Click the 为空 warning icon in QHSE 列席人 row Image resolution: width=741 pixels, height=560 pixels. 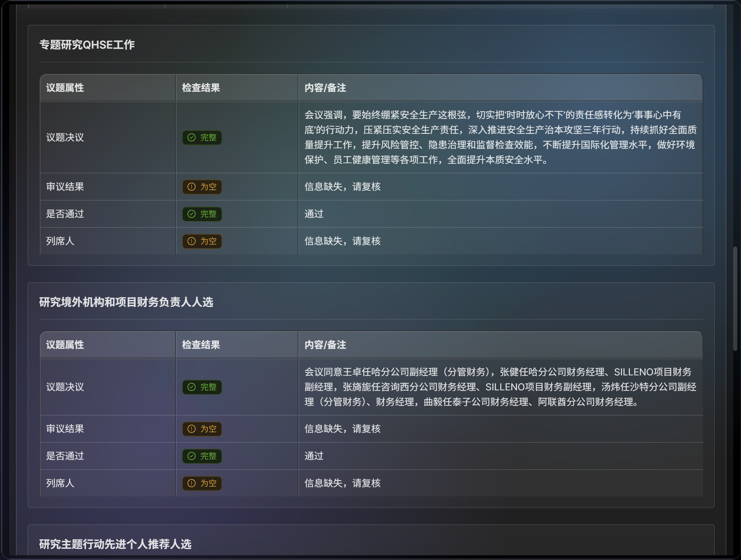(x=192, y=241)
